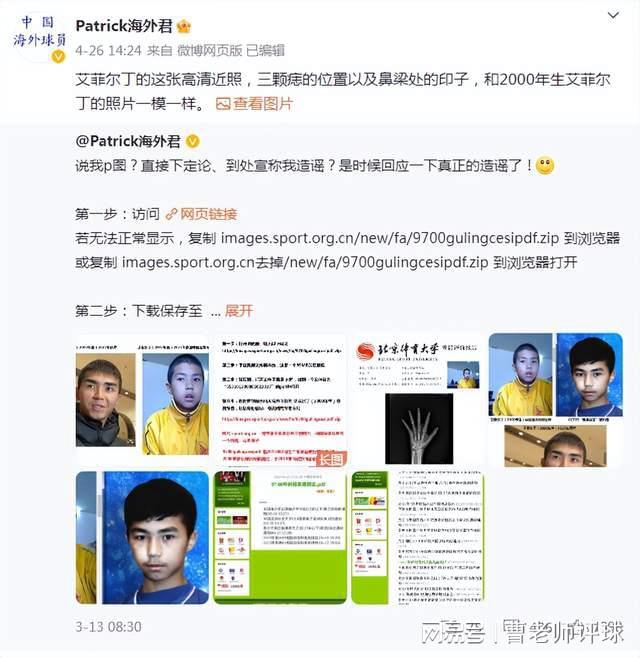Click the picture icon before 查看图片
Viewport: 640px width, 658px height.
pyautogui.click(x=223, y=104)
